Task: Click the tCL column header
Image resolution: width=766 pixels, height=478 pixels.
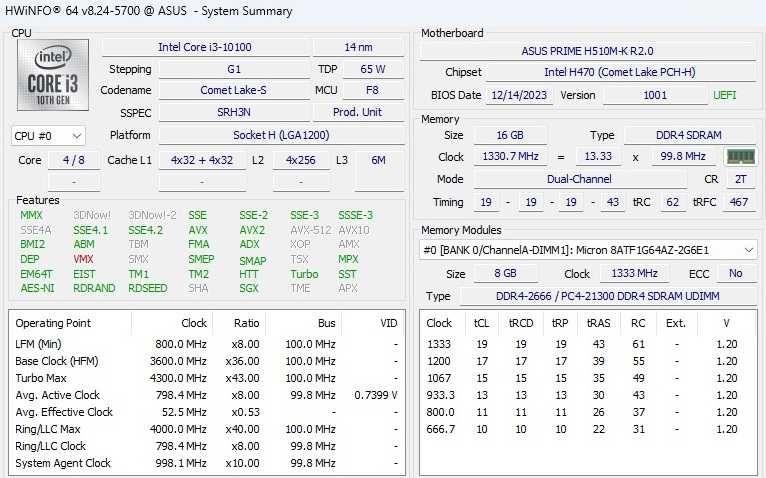Action: click(481, 323)
